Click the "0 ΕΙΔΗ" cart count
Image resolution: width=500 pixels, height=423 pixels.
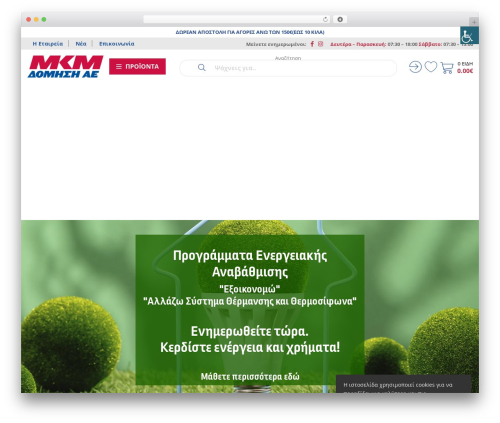[465, 64]
